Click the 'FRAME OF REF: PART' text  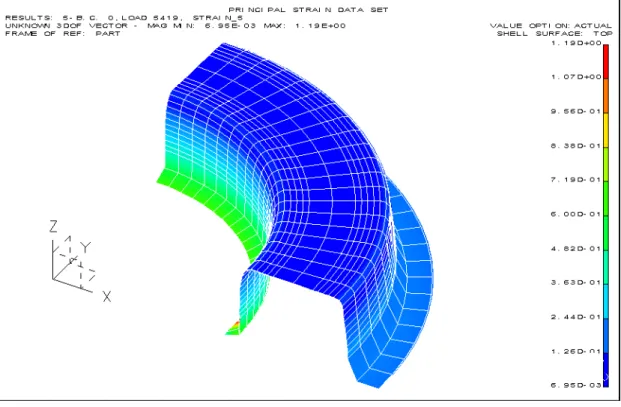pos(63,34)
